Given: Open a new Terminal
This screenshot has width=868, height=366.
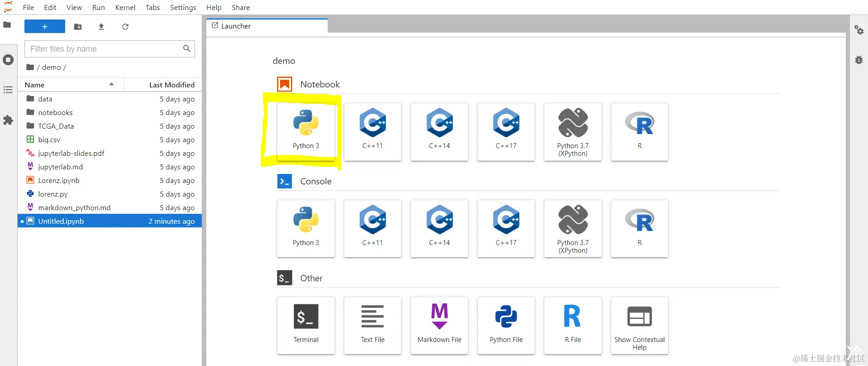Looking at the screenshot, I should pyautogui.click(x=306, y=326).
